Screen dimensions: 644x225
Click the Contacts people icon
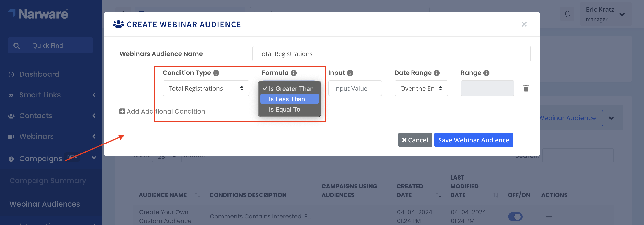[11, 116]
